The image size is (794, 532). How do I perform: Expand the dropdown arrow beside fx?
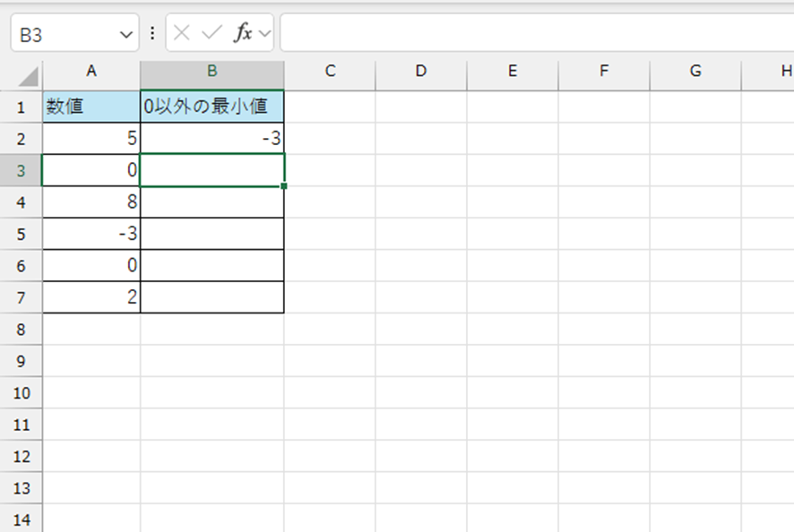coord(264,33)
